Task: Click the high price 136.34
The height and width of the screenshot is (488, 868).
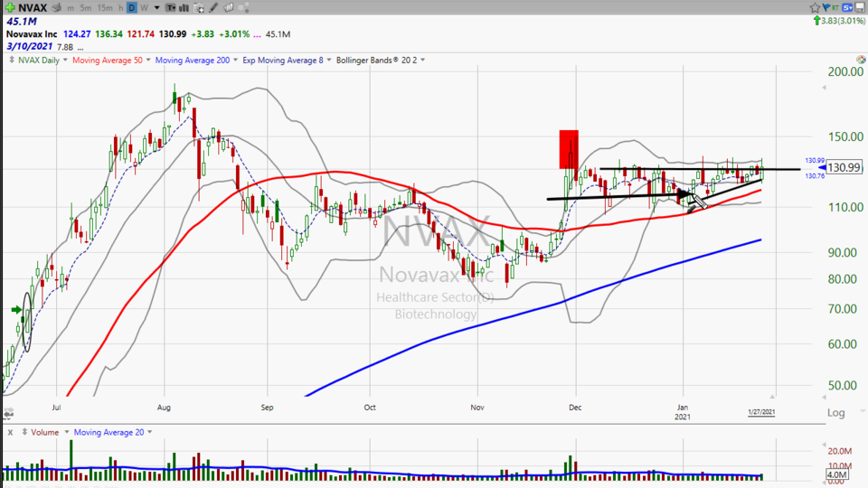Action: [x=108, y=33]
